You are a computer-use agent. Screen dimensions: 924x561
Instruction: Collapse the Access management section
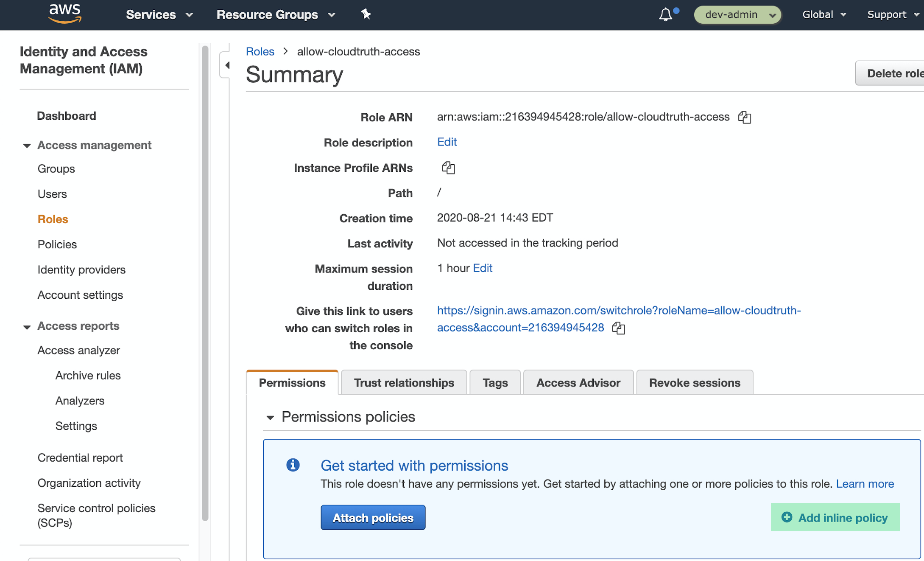point(27,146)
